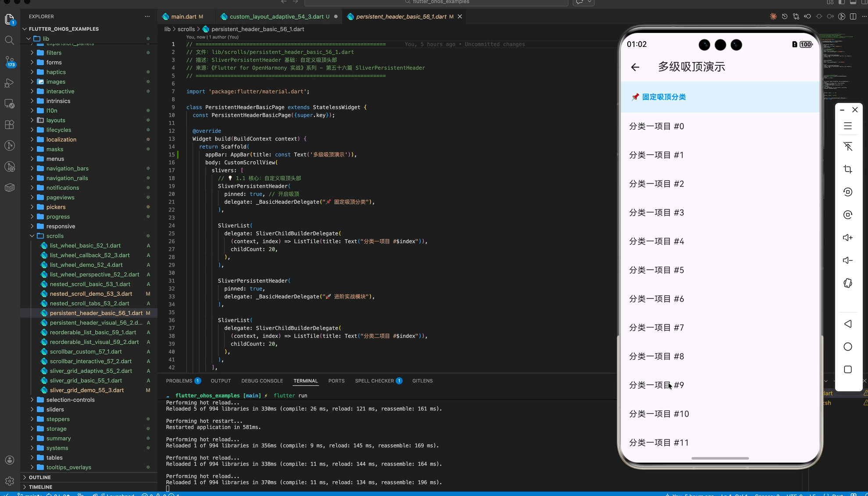Open the Search view in activity bar

coord(9,40)
